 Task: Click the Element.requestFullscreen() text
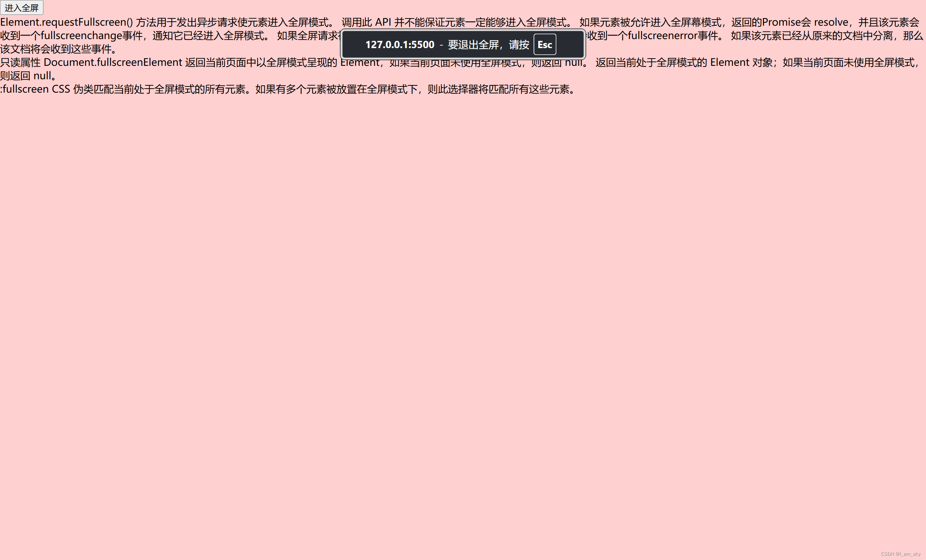tap(67, 22)
